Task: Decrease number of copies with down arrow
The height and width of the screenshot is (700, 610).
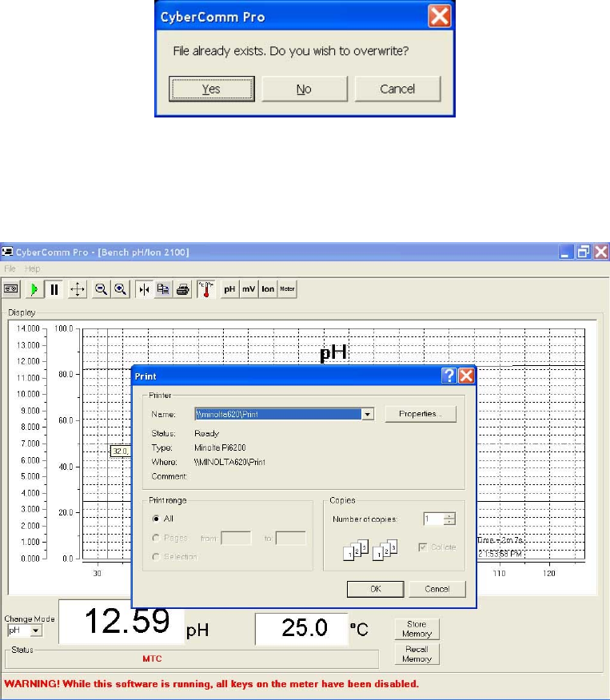Action: point(449,522)
